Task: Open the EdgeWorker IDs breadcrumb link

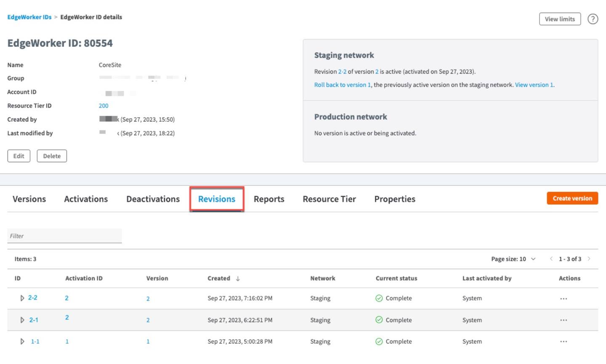Action: [x=29, y=17]
